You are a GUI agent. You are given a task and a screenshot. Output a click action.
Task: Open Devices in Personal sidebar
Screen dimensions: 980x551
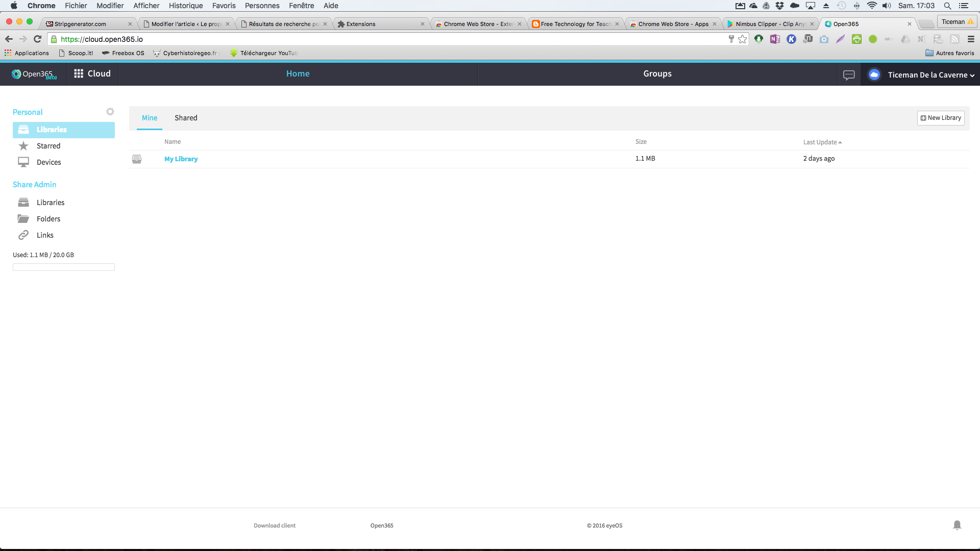48,162
